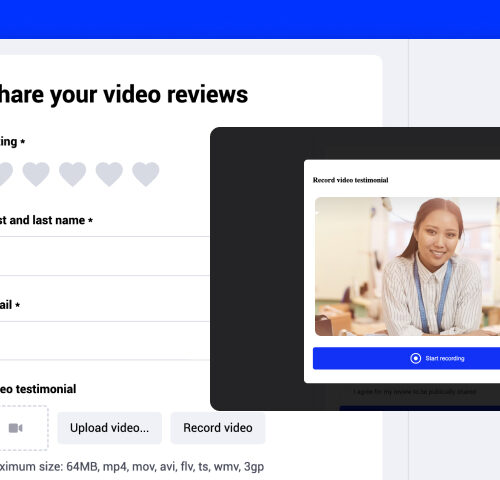Select the fourth heart rating icon
Image resolution: width=500 pixels, height=480 pixels.
[x=109, y=174]
